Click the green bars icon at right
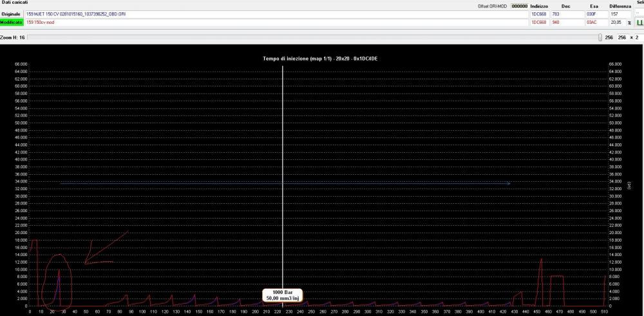Screen dimensions: 644x316 click(x=639, y=22)
